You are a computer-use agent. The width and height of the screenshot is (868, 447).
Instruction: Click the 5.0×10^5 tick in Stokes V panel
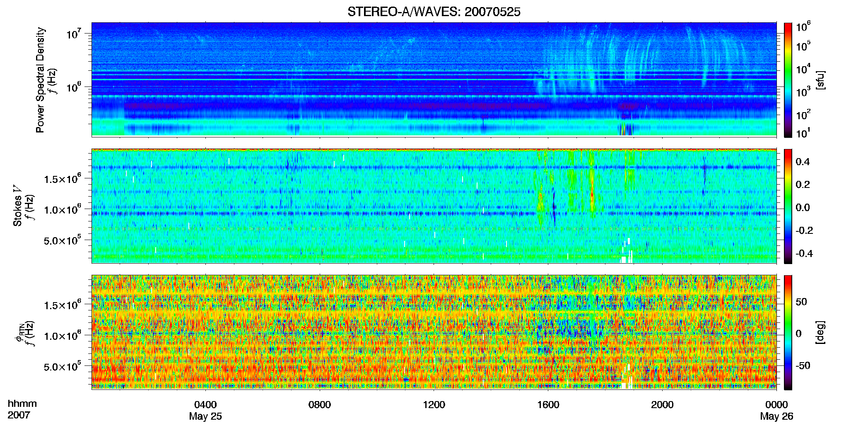coord(63,240)
